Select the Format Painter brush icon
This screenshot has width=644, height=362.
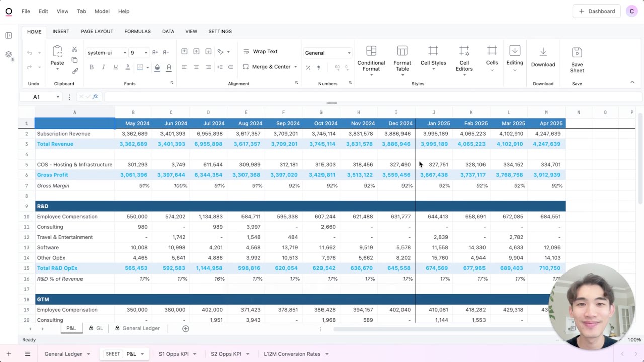(74, 71)
